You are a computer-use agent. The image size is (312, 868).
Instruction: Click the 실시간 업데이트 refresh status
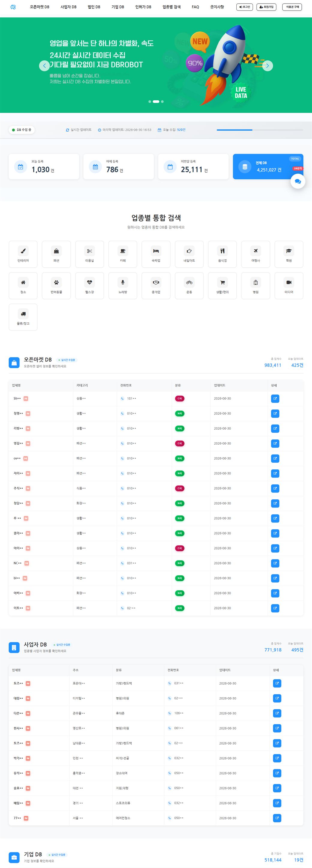coord(79,130)
